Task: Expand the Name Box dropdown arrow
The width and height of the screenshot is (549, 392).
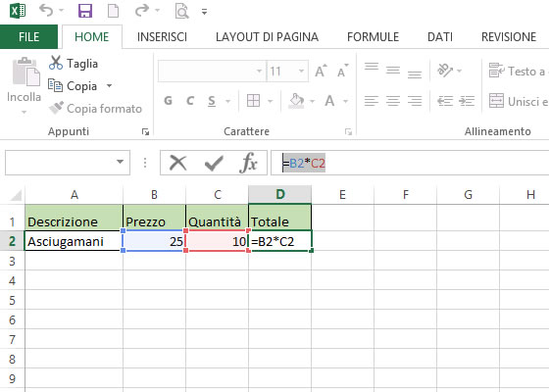Action: [120, 162]
